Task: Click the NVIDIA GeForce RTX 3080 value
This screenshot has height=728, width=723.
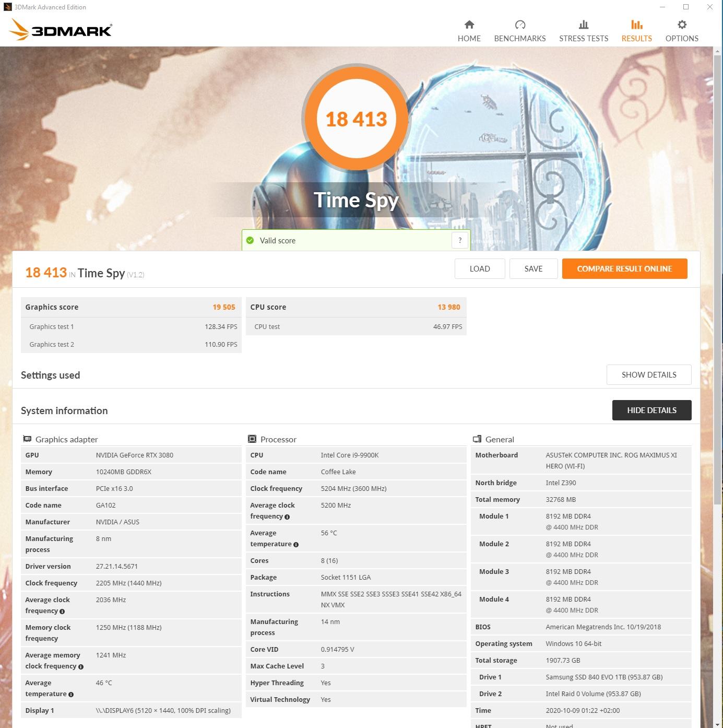Action: coord(135,455)
